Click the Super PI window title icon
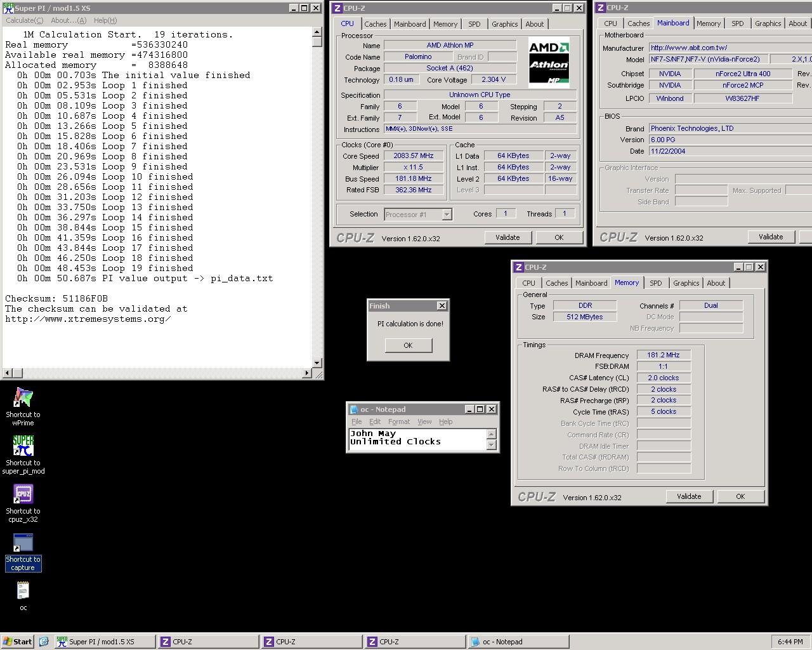812x650 pixels. (8, 8)
